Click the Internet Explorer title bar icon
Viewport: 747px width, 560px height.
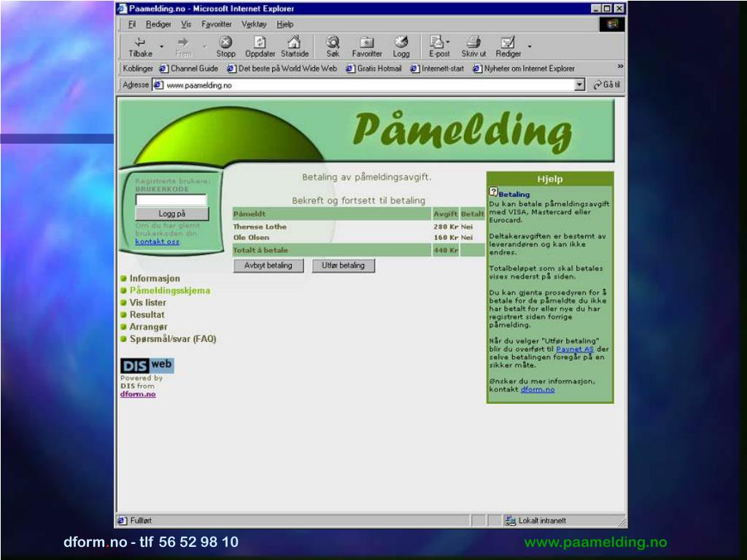coord(122,9)
